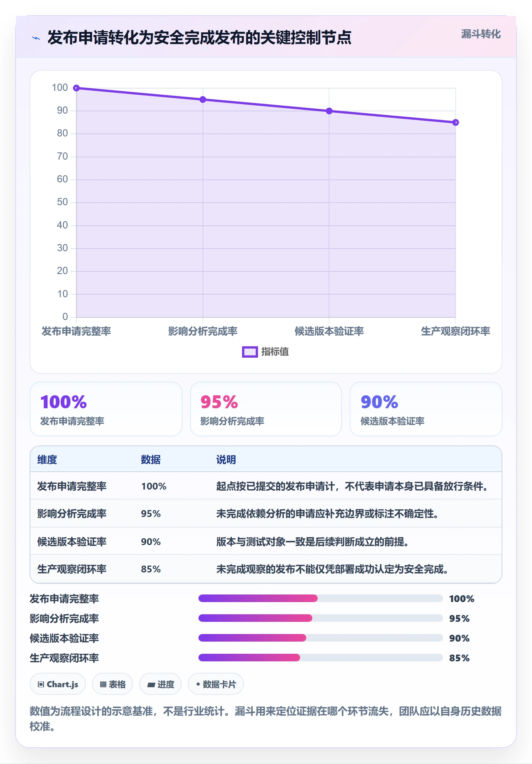Click the chart data point at 生产观察闭环率
Image resolution: width=532 pixels, height=764 pixels.
456,122
